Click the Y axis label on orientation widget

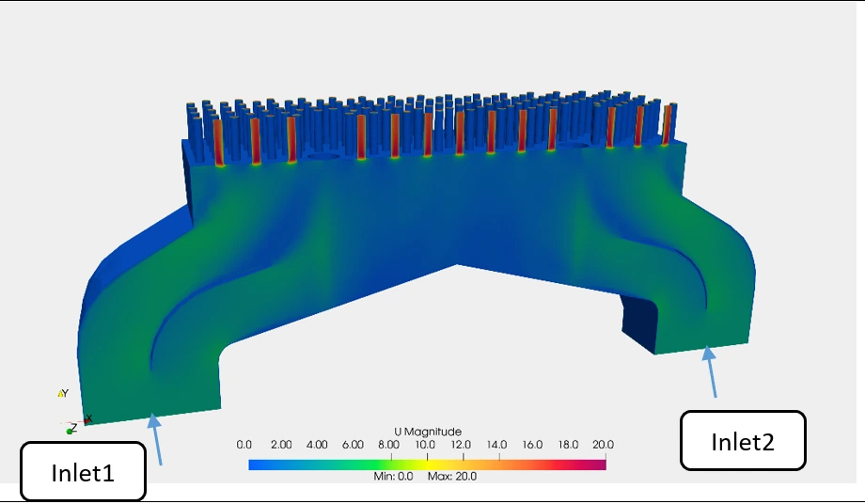pyautogui.click(x=63, y=393)
